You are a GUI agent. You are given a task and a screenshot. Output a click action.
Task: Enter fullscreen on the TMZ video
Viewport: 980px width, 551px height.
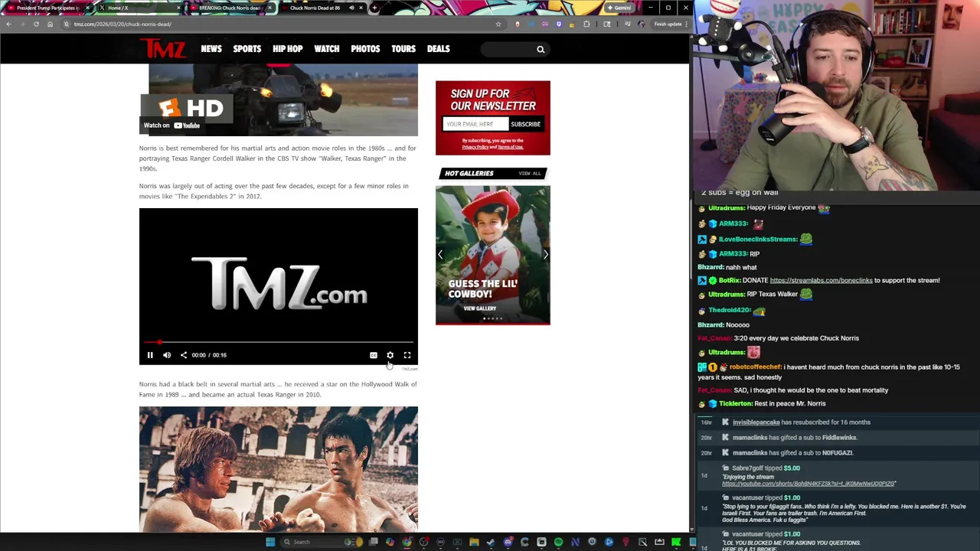pos(407,355)
